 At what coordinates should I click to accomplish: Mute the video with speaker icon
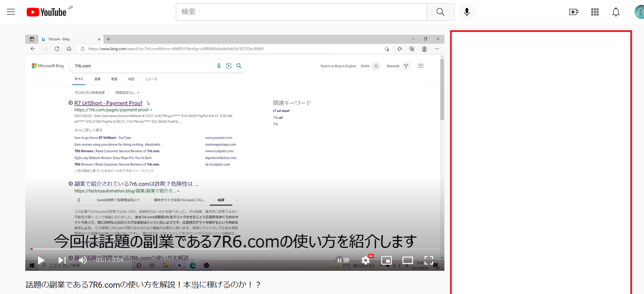click(x=83, y=260)
